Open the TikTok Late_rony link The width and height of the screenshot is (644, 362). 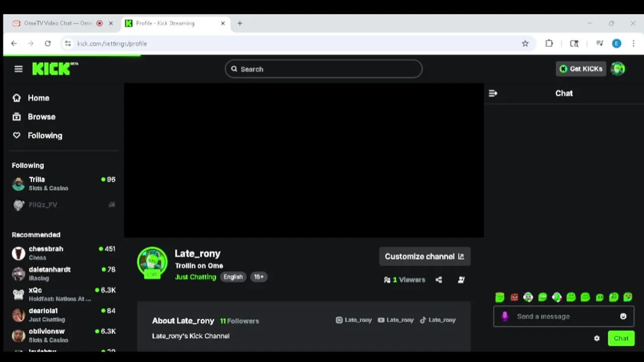(x=438, y=320)
